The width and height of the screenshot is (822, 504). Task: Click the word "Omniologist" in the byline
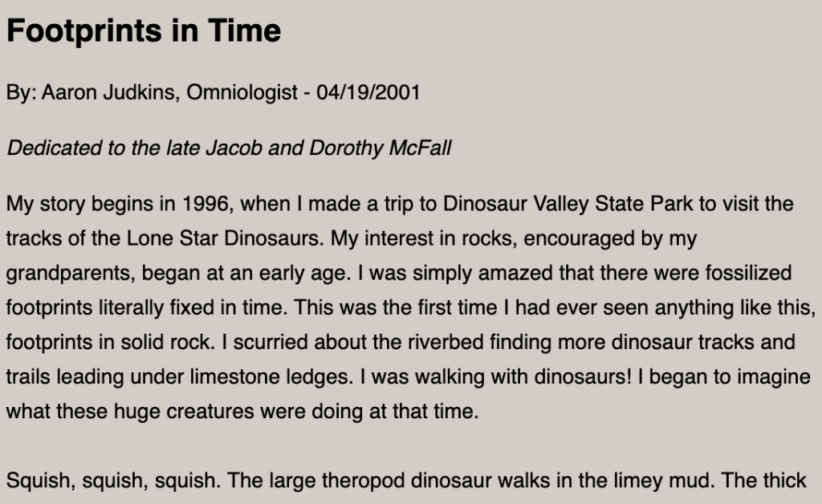tap(242, 92)
